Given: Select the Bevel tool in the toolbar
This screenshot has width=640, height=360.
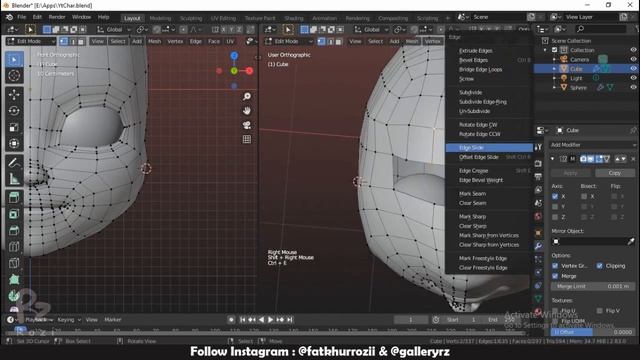Looking at the screenshot, I should coord(14,230).
